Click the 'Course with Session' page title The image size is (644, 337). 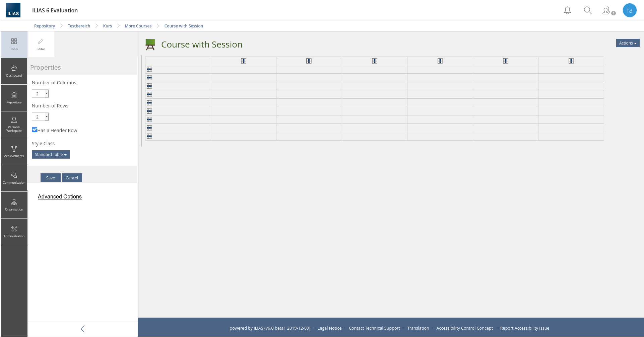(x=202, y=45)
